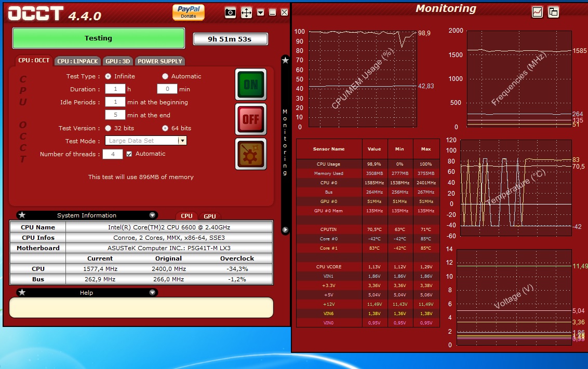Toggle Automatic threads checkbox
The width and height of the screenshot is (588, 369).
point(129,154)
